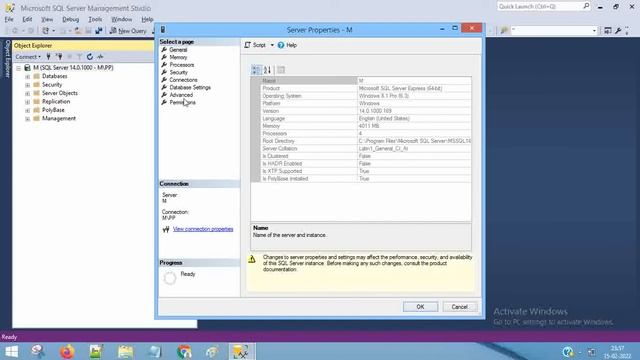Image resolution: width=640 pixels, height=360 pixels.
Task: Expand the Management node
Action: [x=27, y=119]
